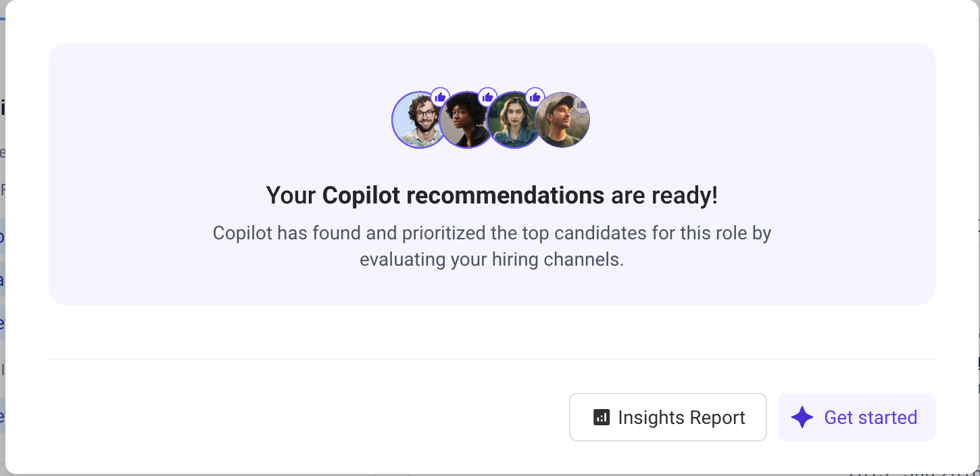Click the faded thumbs-up badge on the capped man's avatar
The image size is (980, 476).
point(581,103)
